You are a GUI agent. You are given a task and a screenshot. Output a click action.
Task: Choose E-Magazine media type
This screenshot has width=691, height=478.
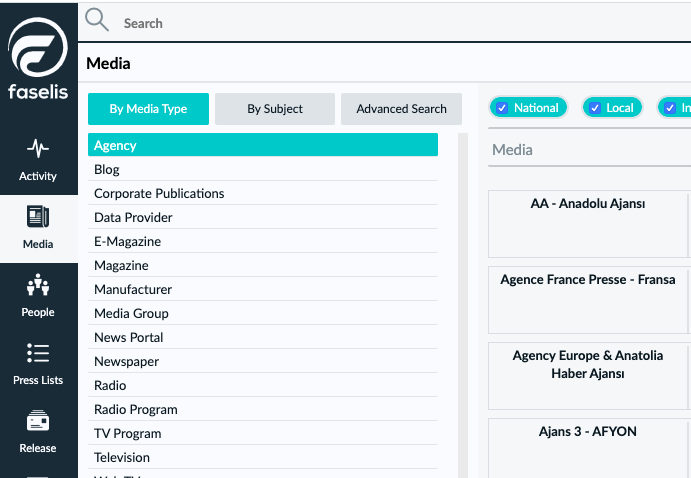point(263,241)
